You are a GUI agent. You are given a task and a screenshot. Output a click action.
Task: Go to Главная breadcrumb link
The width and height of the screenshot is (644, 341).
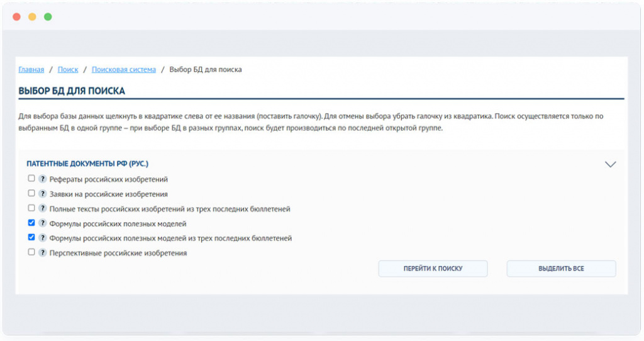(x=31, y=70)
